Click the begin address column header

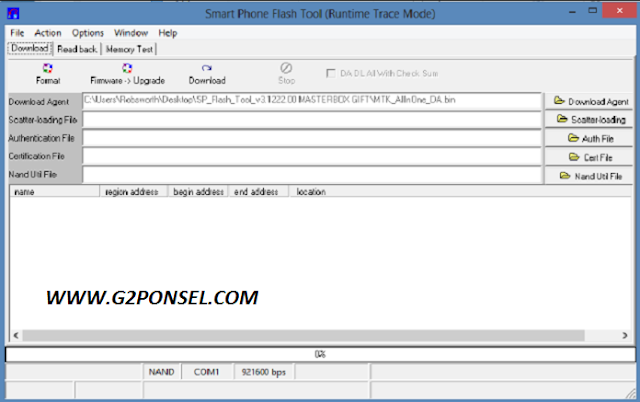198,191
